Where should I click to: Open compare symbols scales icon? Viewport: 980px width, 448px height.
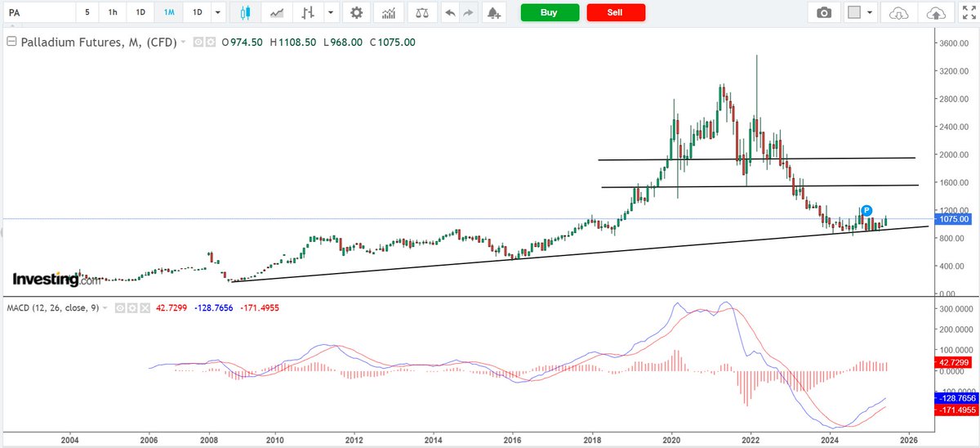point(421,13)
